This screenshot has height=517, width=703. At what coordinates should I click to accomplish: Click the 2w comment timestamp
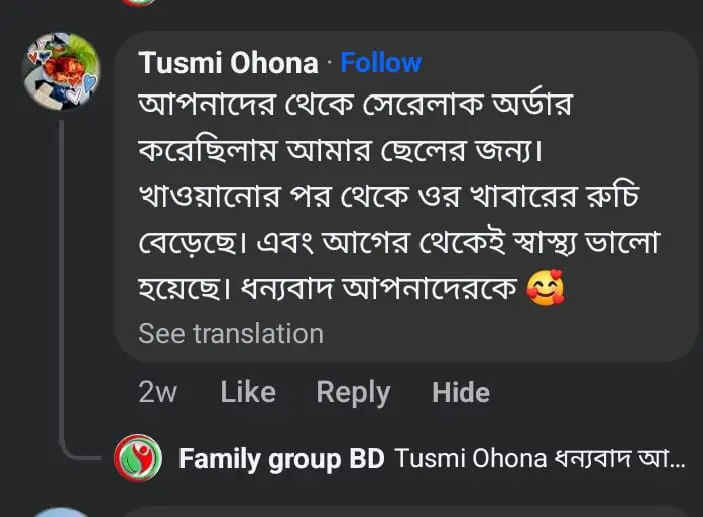157,392
